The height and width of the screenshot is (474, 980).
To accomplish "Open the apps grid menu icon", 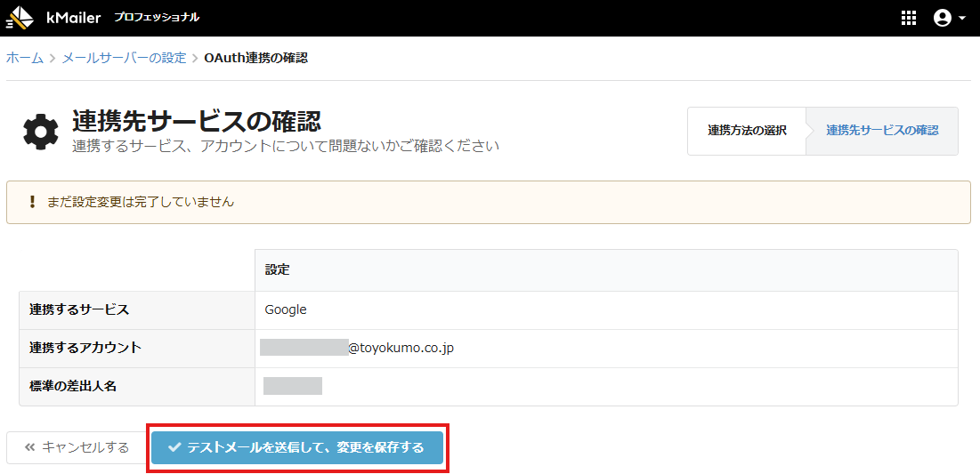I will (909, 18).
